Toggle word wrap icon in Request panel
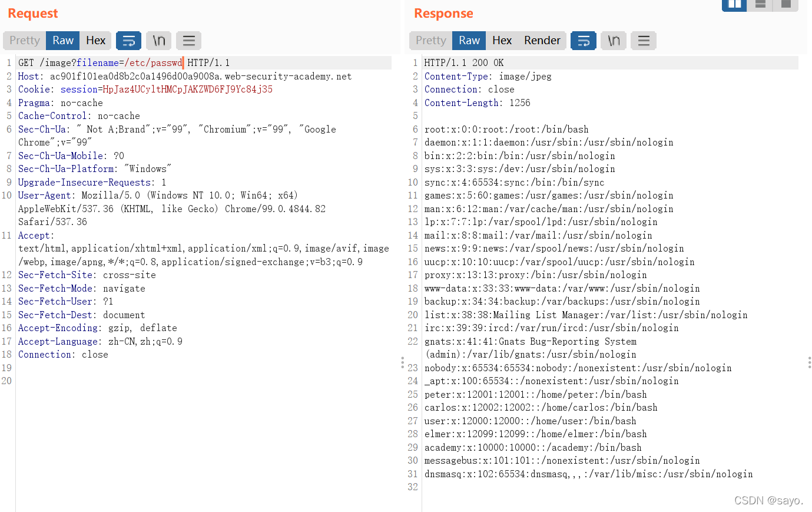Viewport: 812px width, 512px height. 128,40
